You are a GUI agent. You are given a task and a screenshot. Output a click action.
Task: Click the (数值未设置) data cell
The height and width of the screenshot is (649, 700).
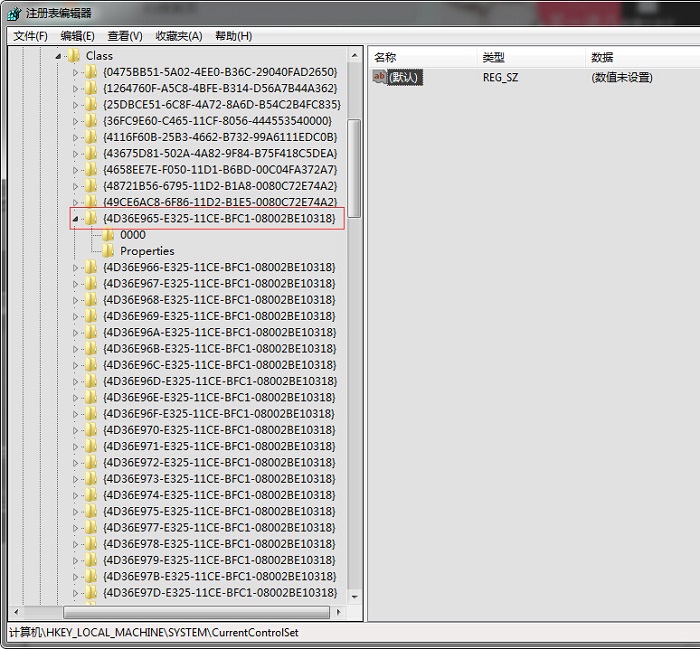point(622,77)
